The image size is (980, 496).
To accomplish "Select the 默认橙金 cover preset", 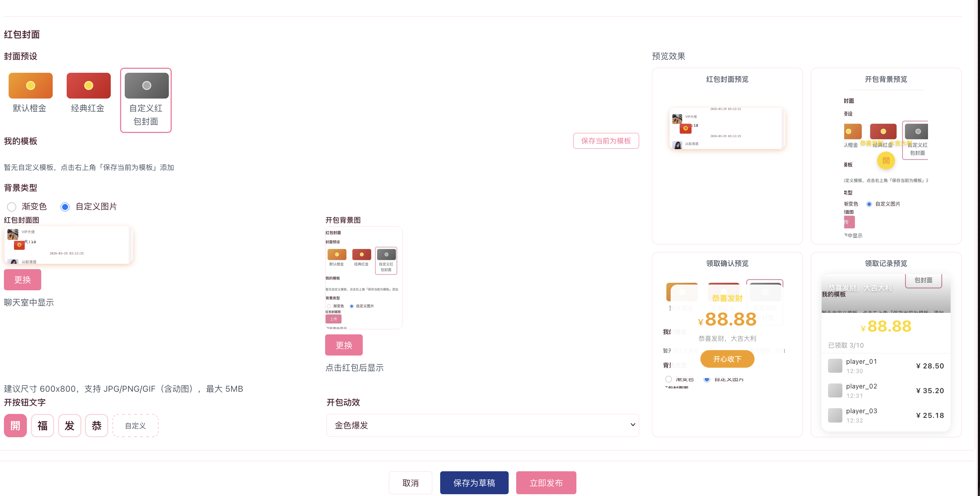I will (x=30, y=93).
